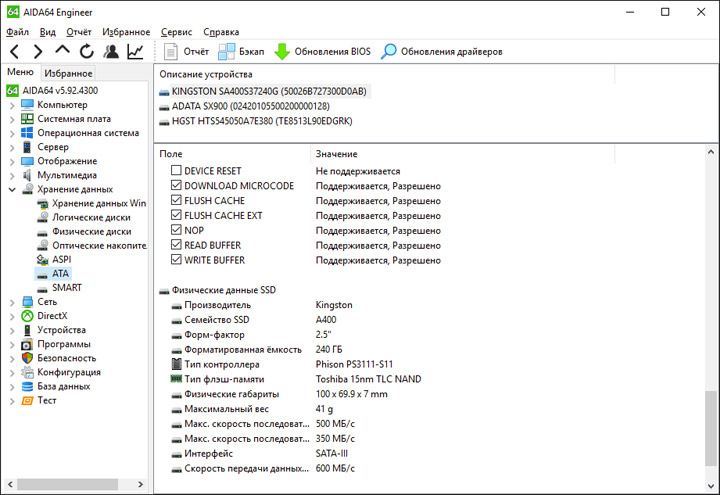The width and height of the screenshot is (720, 495).
Task: Open the graph chart toolbar icon
Action: tap(135, 51)
